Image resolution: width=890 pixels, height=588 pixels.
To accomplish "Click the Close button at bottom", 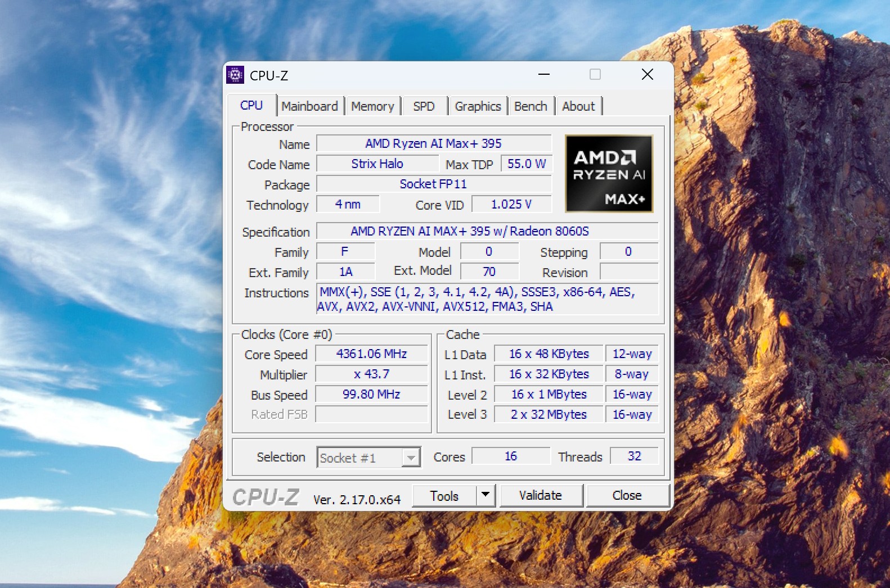I will coord(627,495).
